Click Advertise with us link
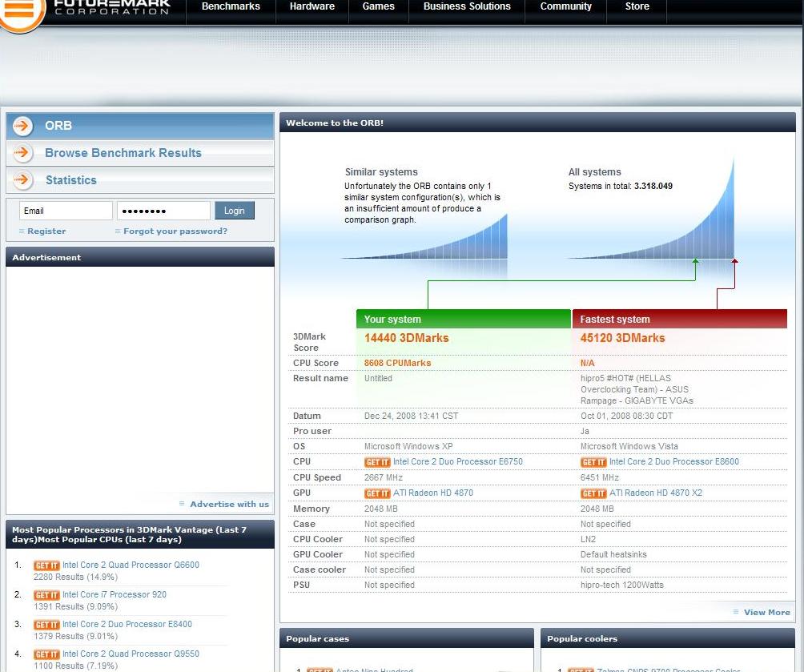This screenshot has width=804, height=672. (x=229, y=505)
